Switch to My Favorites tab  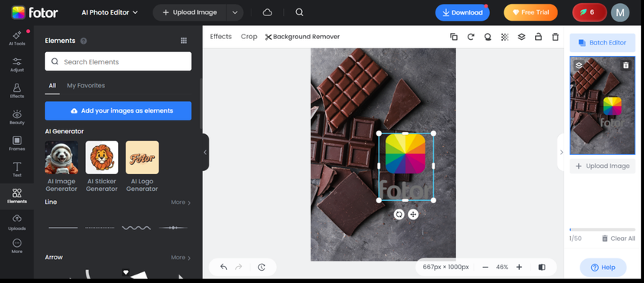[86, 85]
